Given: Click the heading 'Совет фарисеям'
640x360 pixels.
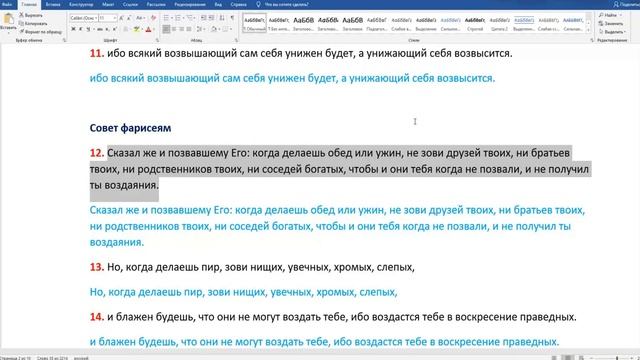Looking at the screenshot, I should click(x=130, y=128).
